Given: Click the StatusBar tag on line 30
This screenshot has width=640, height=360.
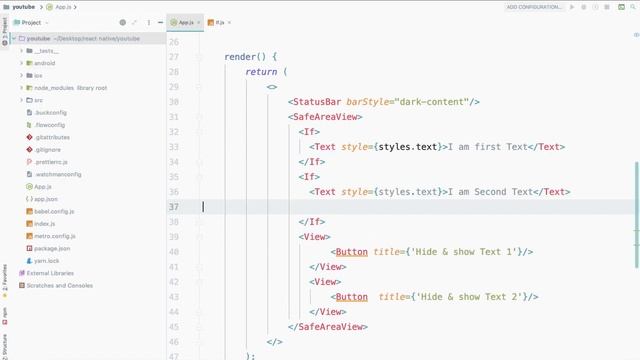Looking at the screenshot, I should coord(317,102).
